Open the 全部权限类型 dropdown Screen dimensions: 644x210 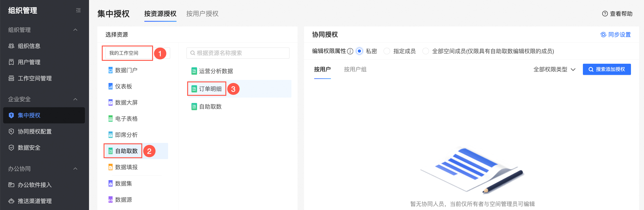pos(554,69)
